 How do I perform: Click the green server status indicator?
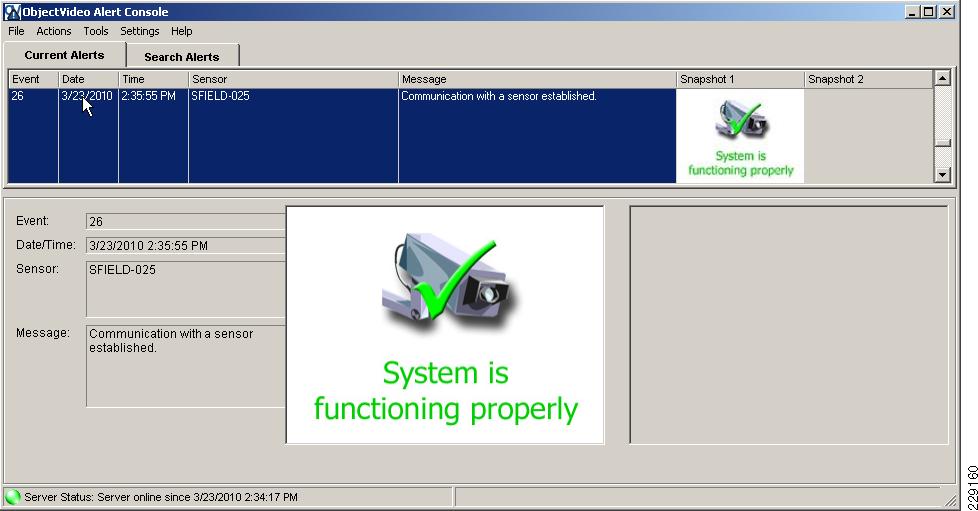point(12,497)
